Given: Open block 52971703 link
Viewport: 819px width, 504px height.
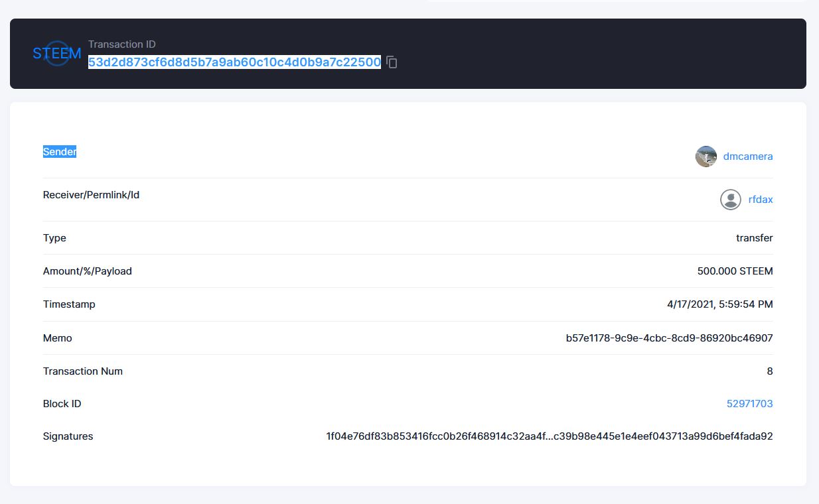Looking at the screenshot, I should [x=750, y=403].
